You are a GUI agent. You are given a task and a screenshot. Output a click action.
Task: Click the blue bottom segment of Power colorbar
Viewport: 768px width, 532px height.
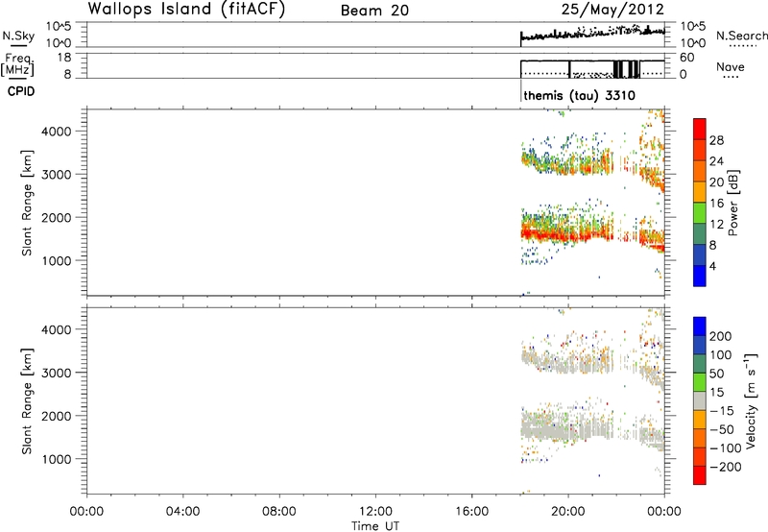[700, 276]
